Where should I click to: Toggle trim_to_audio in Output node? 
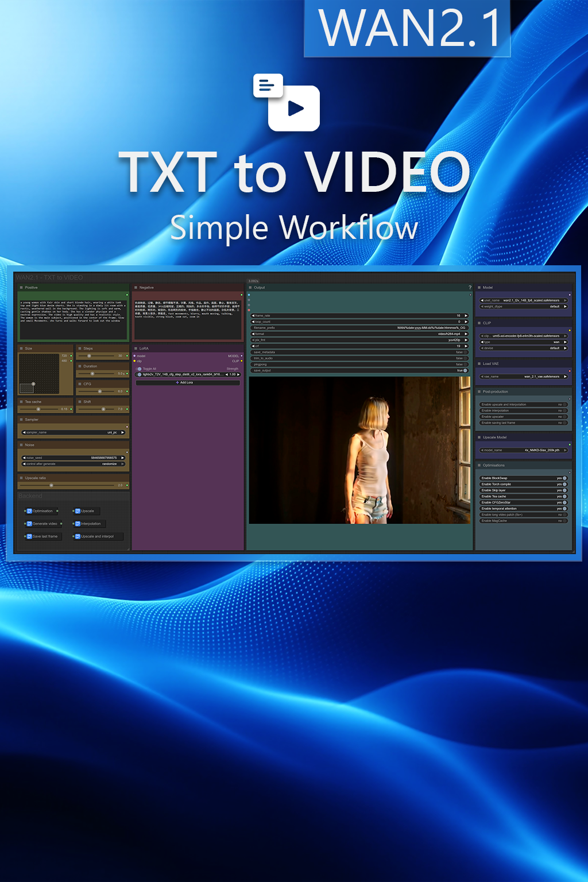(466, 358)
